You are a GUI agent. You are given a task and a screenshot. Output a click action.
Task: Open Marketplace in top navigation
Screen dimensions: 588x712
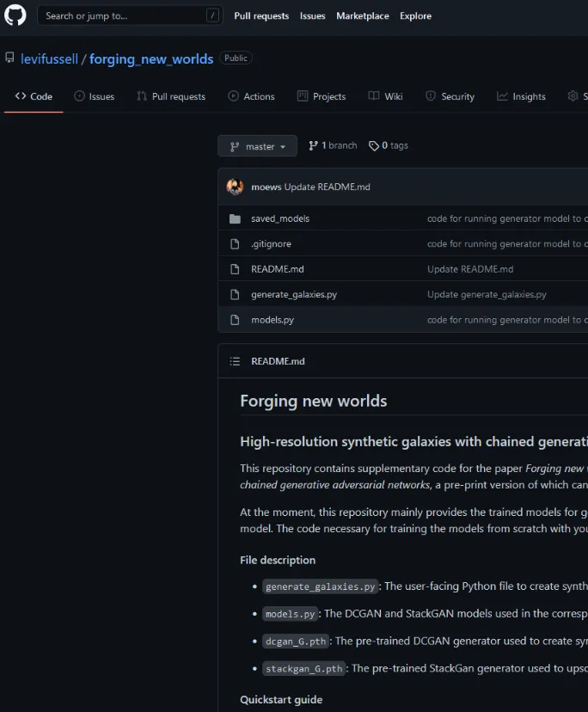[362, 15]
